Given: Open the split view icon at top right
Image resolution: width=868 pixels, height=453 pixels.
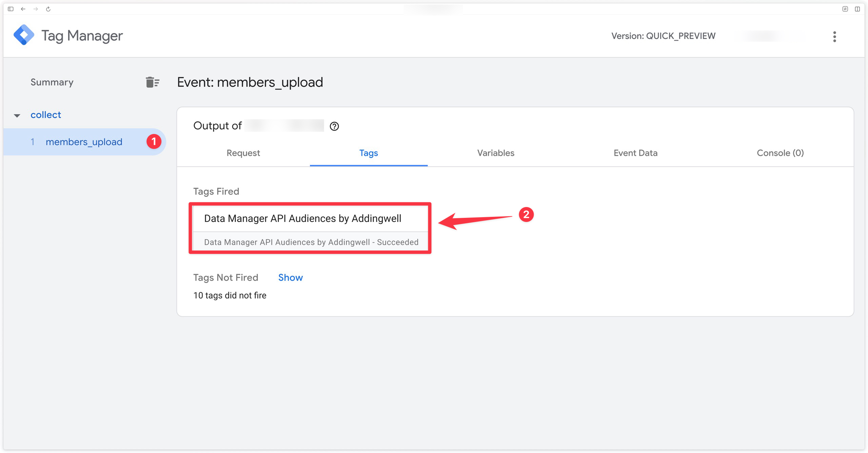Looking at the screenshot, I should click(857, 9).
